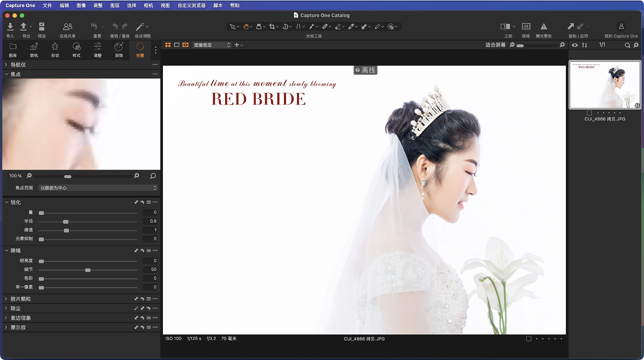Image resolution: width=644 pixels, height=360 pixels.
Task: Toggle the Grid overlay icon
Action: [526, 27]
